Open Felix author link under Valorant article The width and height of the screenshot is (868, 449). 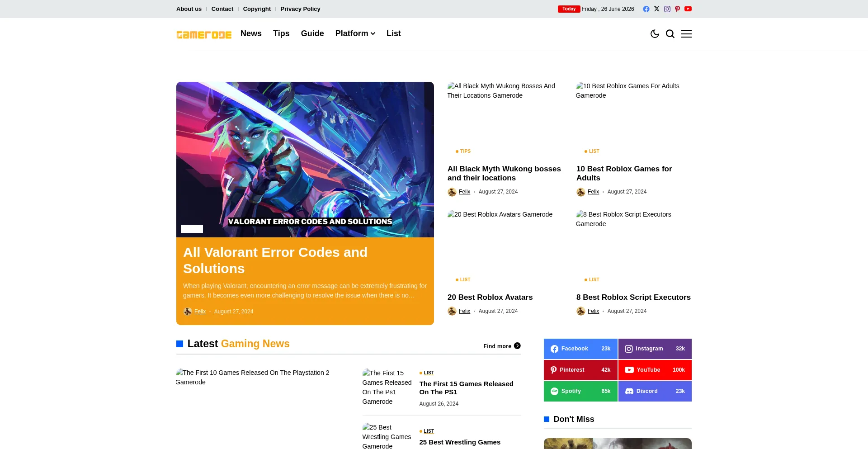point(200,312)
